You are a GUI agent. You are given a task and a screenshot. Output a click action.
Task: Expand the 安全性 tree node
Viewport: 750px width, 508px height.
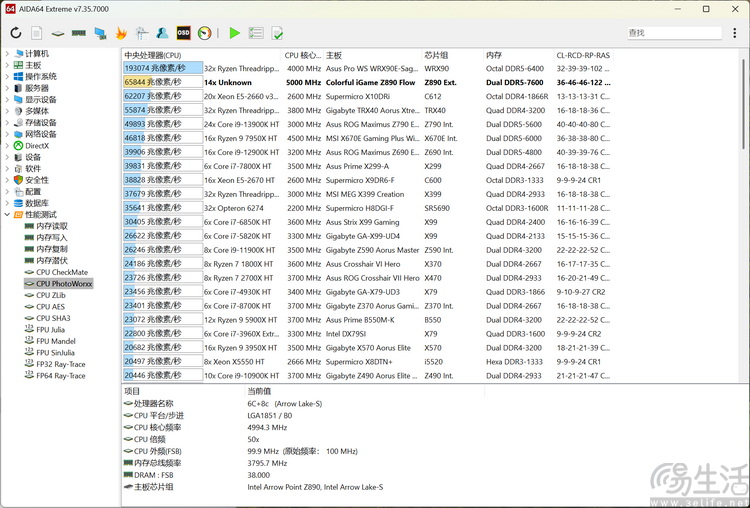[x=7, y=180]
